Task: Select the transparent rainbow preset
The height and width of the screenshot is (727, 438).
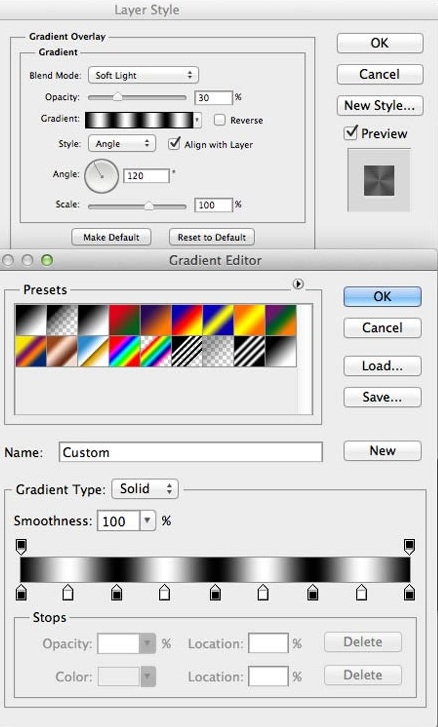Action: click(x=156, y=351)
